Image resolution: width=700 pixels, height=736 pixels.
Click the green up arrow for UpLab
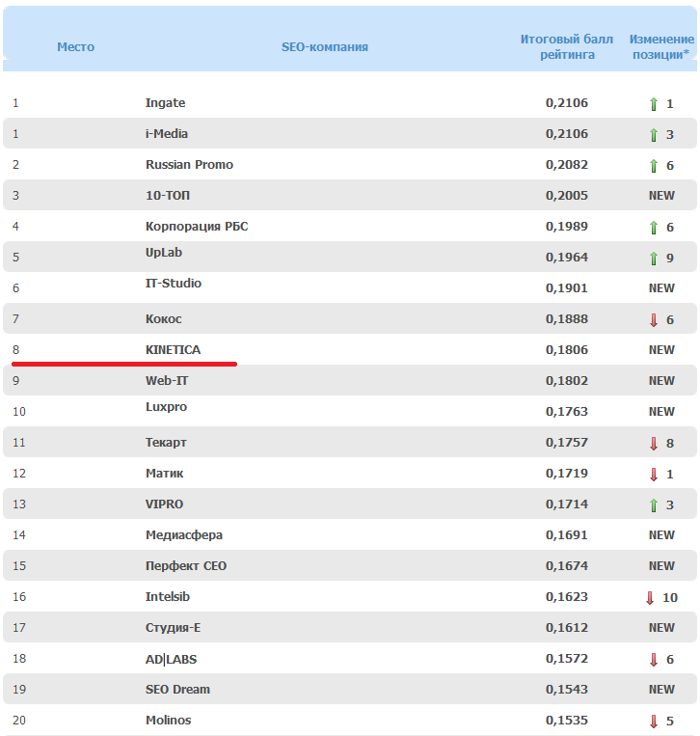point(654,259)
